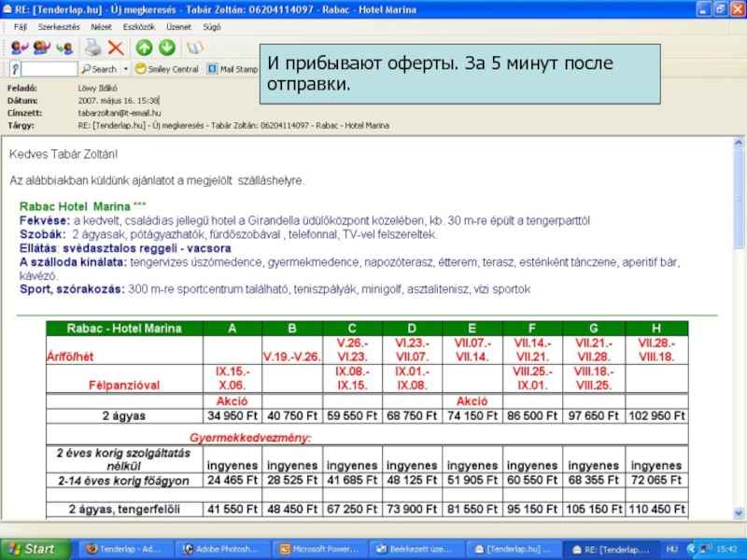Click the Reply icon in toolbar
This screenshot has width=747, height=560.
pyautogui.click(x=20, y=48)
